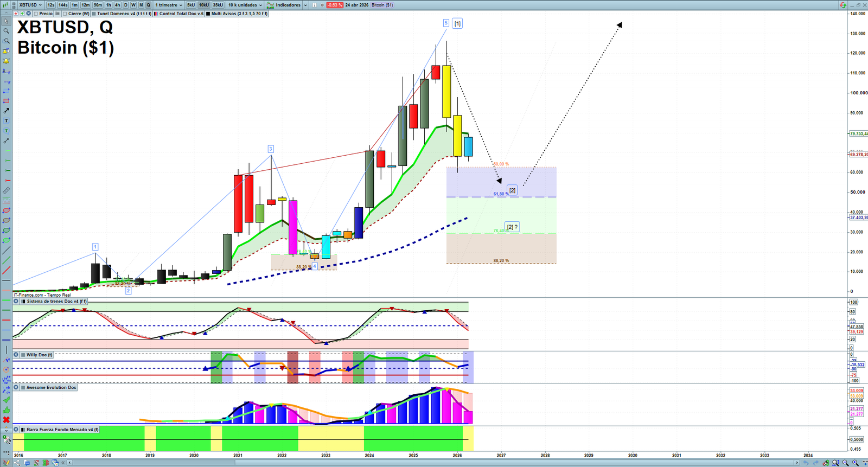
Task: Close the Barra Fuerza Fondo Mercado panel
Action: [16, 430]
